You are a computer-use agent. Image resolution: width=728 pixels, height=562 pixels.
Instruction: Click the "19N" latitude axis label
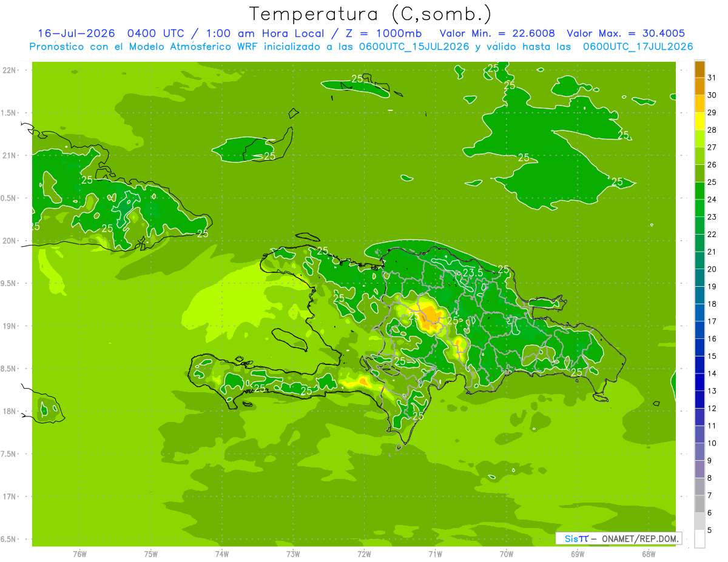[10, 326]
